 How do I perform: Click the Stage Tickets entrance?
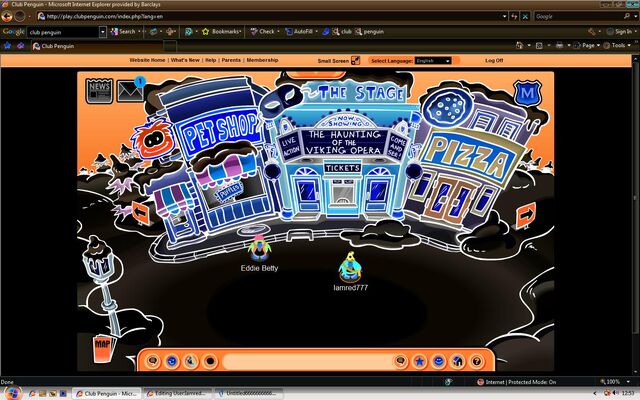point(343,192)
